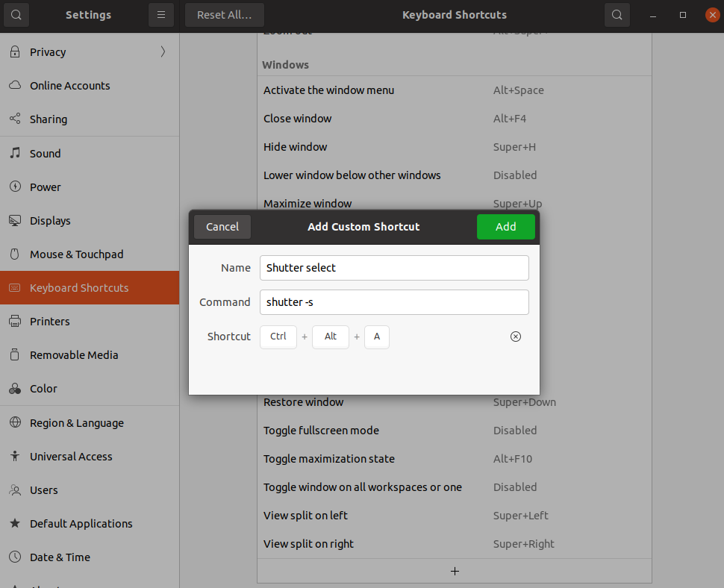Click the Keyboard Shortcuts search icon
Image resolution: width=724 pixels, height=588 pixels.
pyautogui.click(x=617, y=15)
